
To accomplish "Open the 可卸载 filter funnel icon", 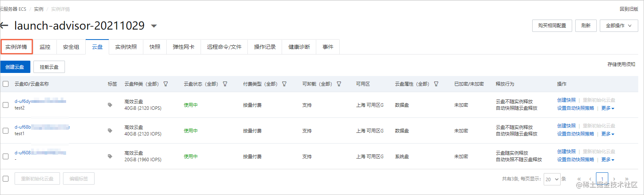I will tap(339, 84).
